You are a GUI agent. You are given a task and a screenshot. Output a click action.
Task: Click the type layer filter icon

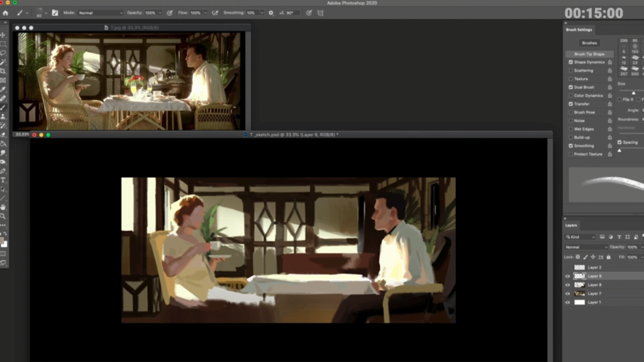click(618, 237)
